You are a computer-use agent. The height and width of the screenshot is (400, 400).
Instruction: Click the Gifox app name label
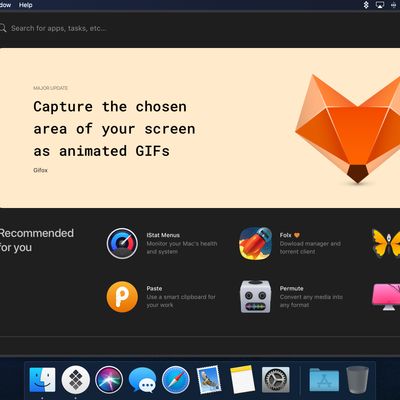click(x=40, y=170)
